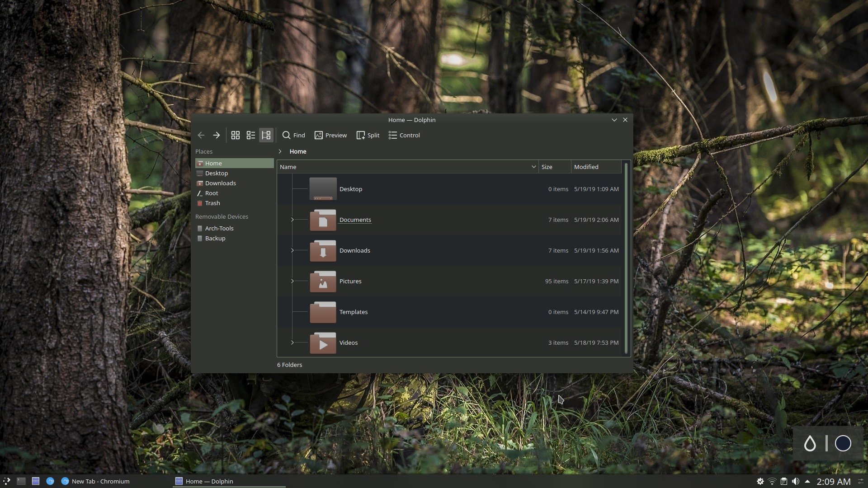Open the settings gear in system tray
Image resolution: width=868 pixels, height=488 pixels.
760,481
